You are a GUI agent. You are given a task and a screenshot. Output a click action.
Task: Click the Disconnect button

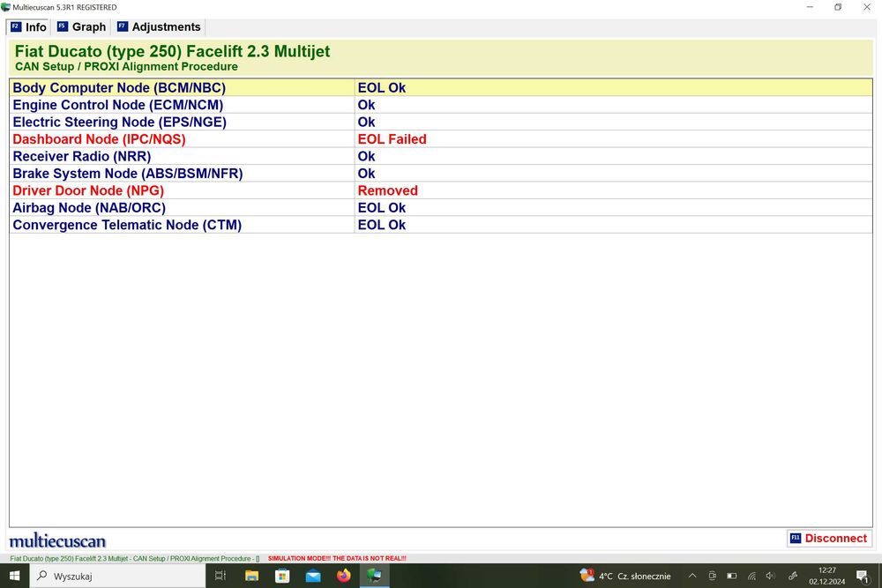[829, 538]
